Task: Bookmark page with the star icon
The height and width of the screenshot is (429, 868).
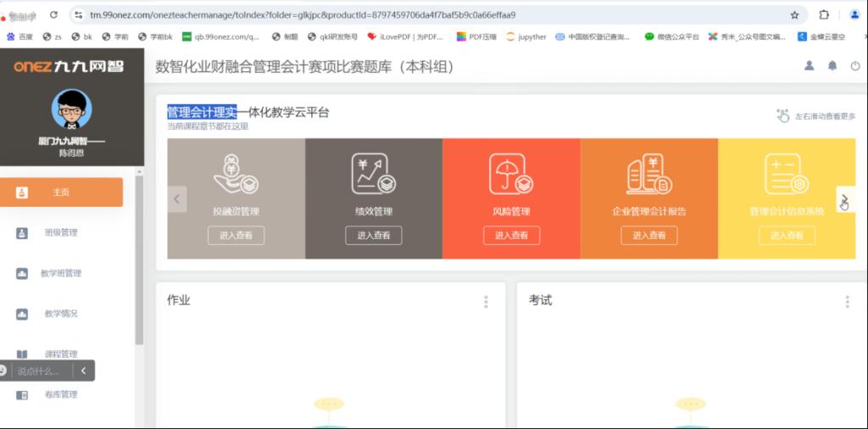Action: click(794, 15)
